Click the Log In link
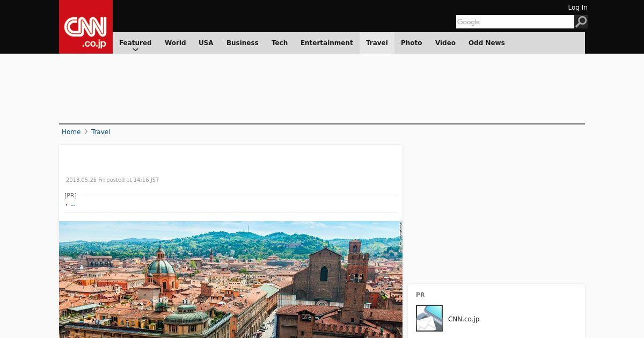Viewport: 644px width, 338px height. pyautogui.click(x=577, y=8)
